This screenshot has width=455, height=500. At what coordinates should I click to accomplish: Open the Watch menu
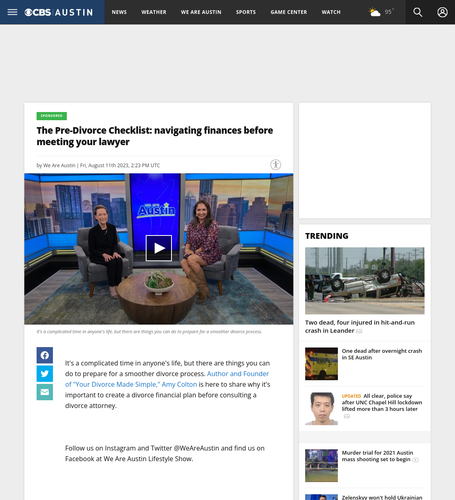tap(331, 12)
